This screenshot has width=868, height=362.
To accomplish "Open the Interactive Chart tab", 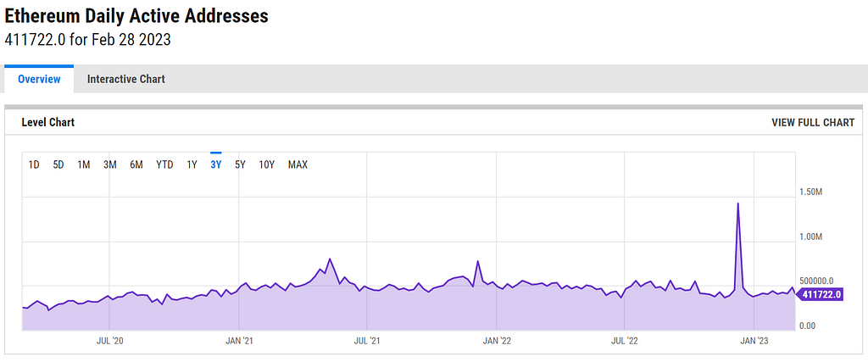I will (x=125, y=79).
